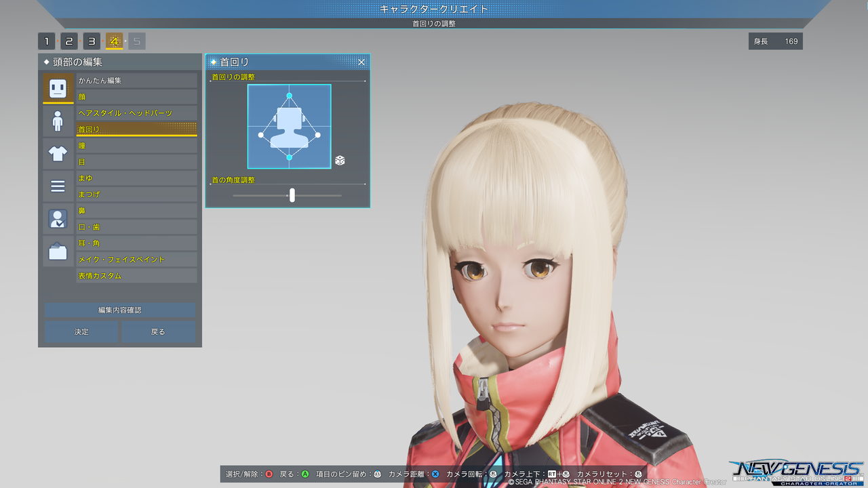Open the 瞳 menu entry
Viewport: 868px width, 488px height.
(x=136, y=146)
